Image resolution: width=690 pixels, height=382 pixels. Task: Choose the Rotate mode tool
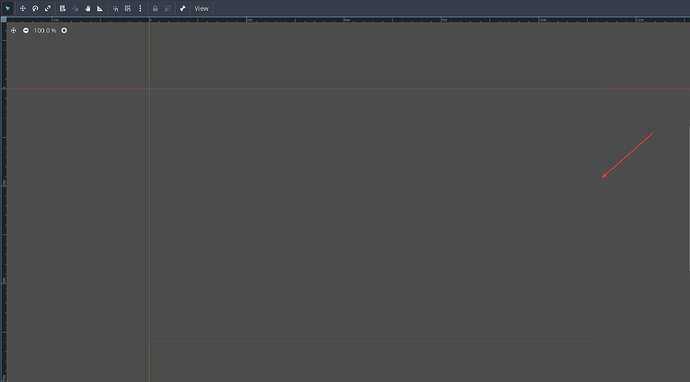pyautogui.click(x=35, y=8)
